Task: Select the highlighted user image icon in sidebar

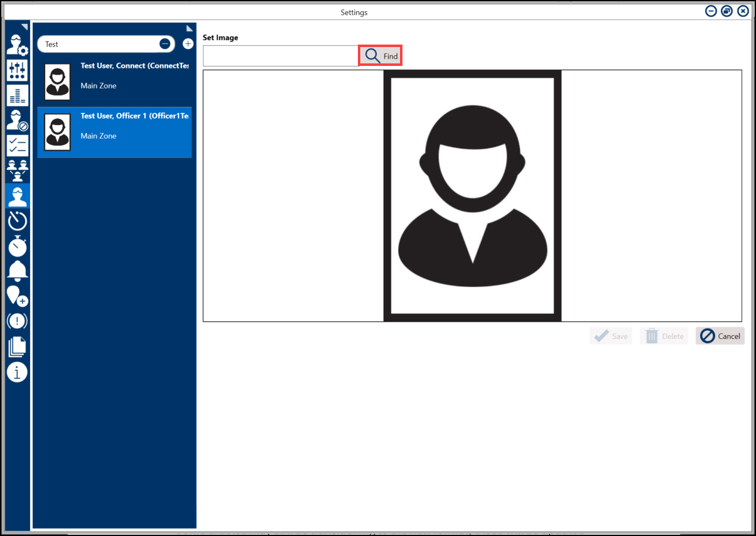Action: point(17,196)
